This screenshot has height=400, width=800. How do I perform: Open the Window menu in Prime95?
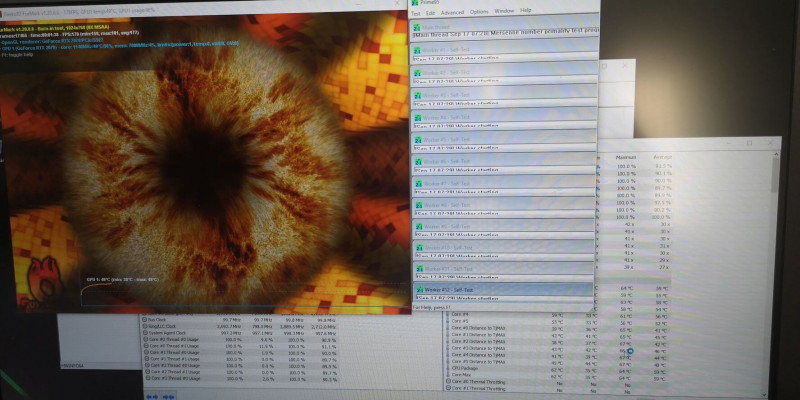[504, 11]
